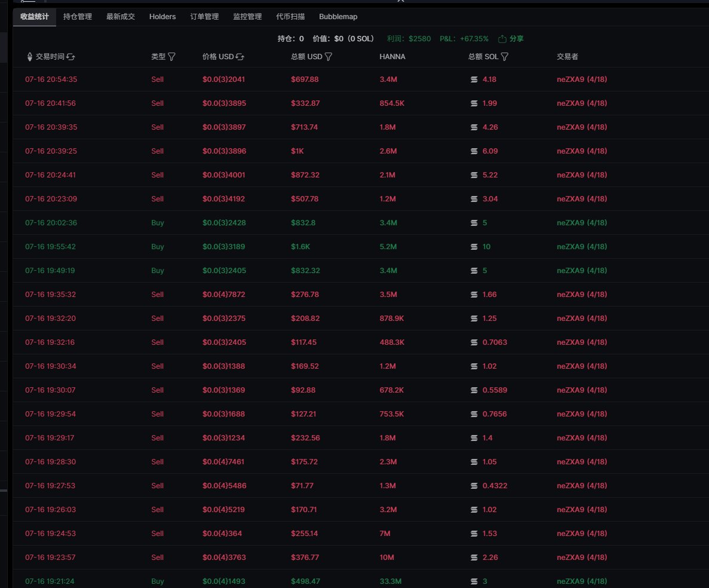The height and width of the screenshot is (588, 709).
Task: Click timestamp 07-16 20:39:35
Action: pyautogui.click(x=51, y=127)
